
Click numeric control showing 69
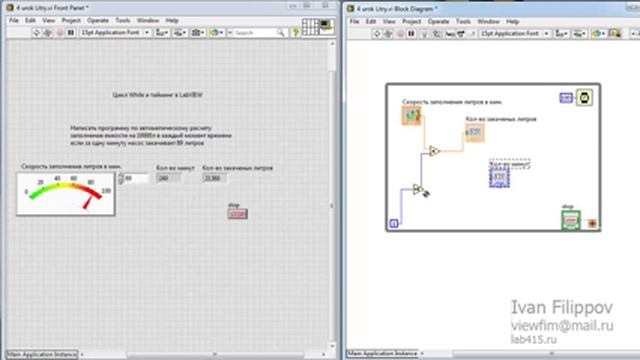click(x=136, y=178)
